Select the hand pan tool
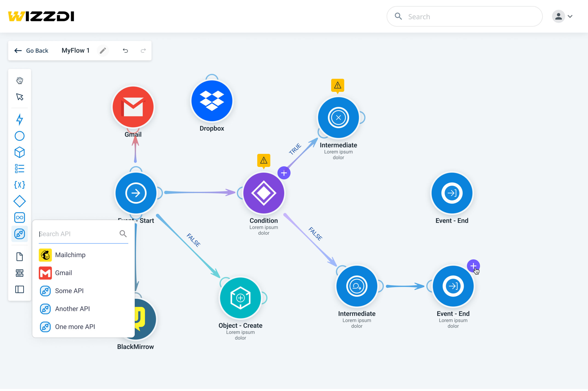This screenshot has width=588, height=391. [20, 80]
